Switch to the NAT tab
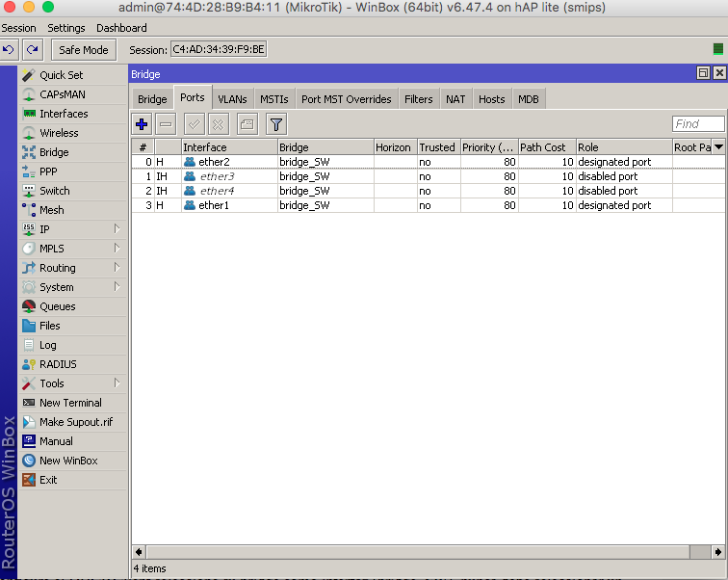 (455, 99)
